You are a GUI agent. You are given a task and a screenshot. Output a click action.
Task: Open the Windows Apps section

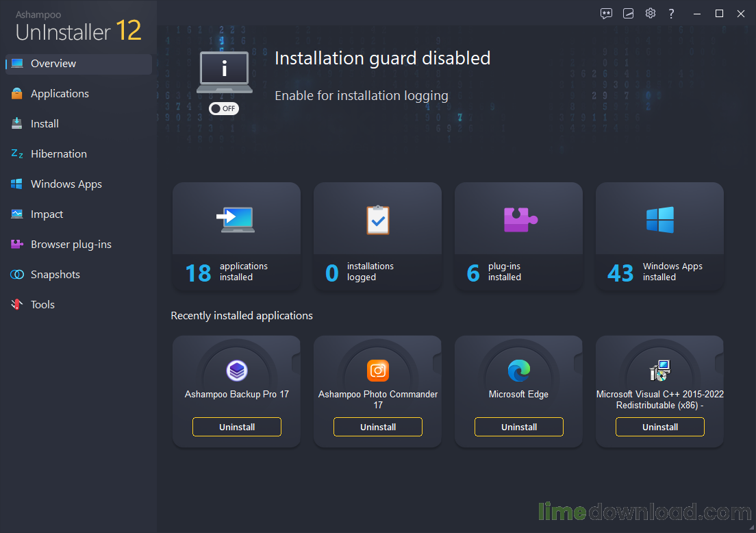64,184
